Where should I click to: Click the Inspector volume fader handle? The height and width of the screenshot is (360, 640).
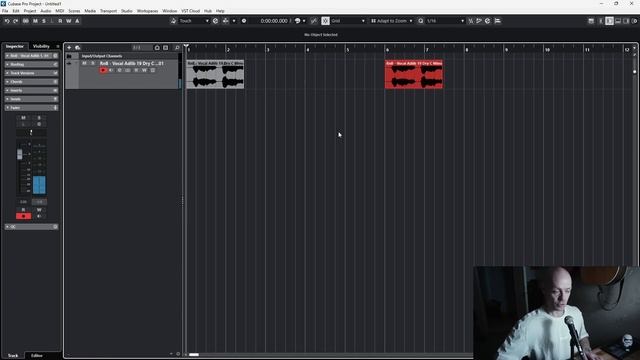pos(20,154)
